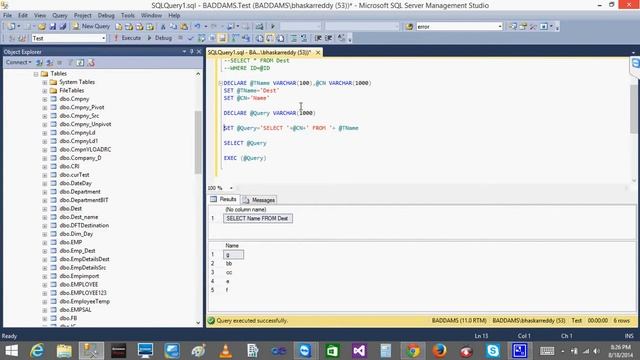The height and width of the screenshot is (360, 640).
Task: Click Object Explorer connect server icon
Action: point(39,62)
